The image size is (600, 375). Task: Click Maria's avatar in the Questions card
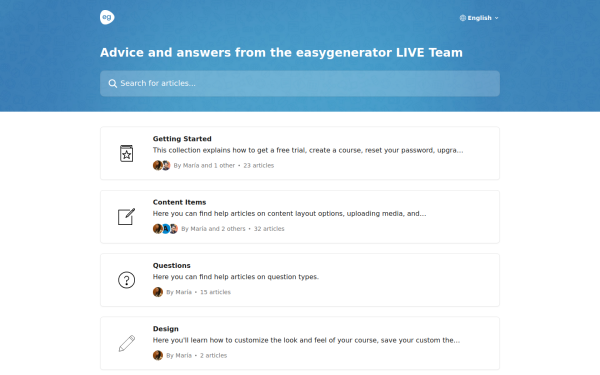pos(158,292)
